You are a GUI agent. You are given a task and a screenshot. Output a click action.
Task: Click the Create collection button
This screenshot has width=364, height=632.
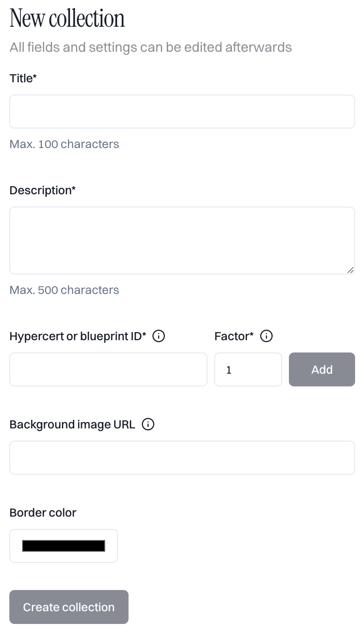tap(69, 607)
